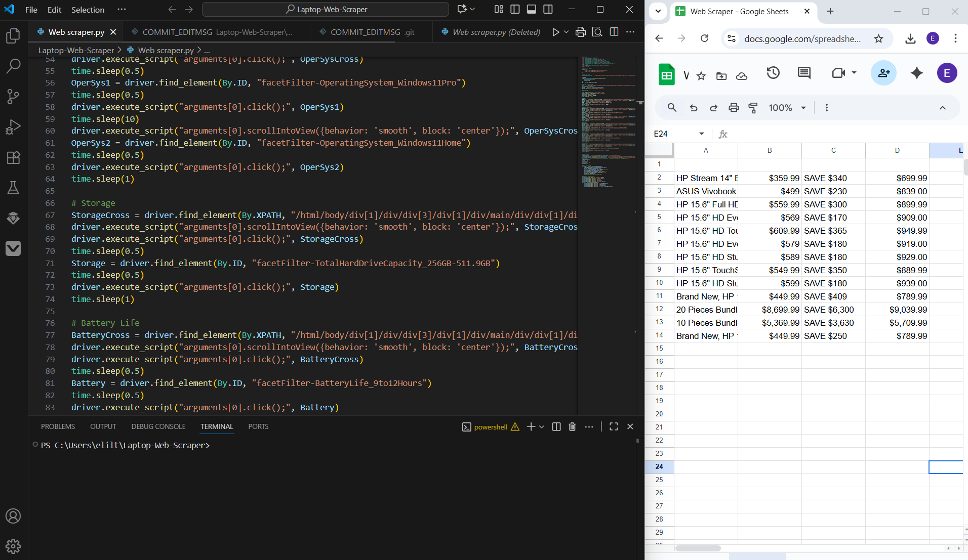Star the Web Scraper spreadsheet
Screen dimensions: 968x560
[701, 76]
